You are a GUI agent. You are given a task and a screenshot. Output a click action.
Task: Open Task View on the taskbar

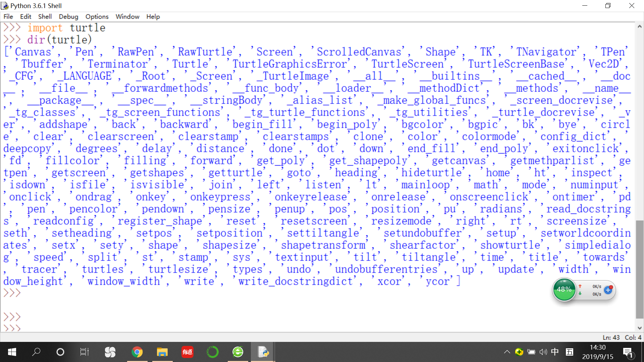84,352
